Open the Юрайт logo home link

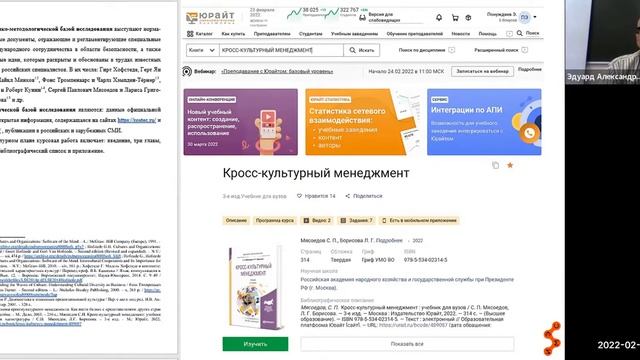pos(210,17)
